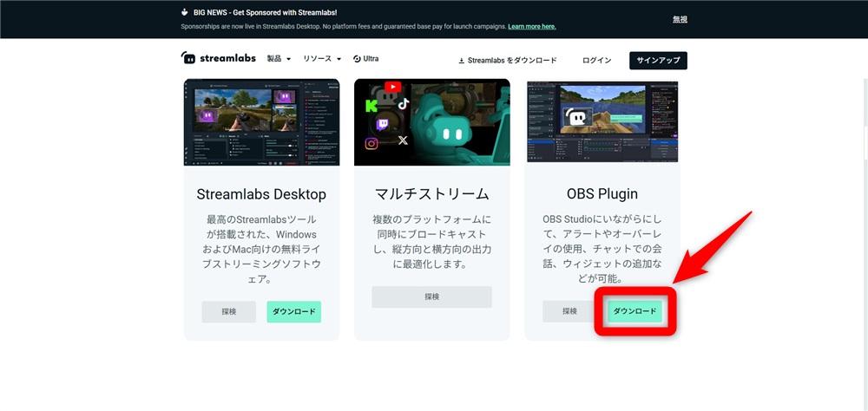The height and width of the screenshot is (411, 868).
Task: Click the Streamlabs logo in the navbar
Action: (218, 58)
